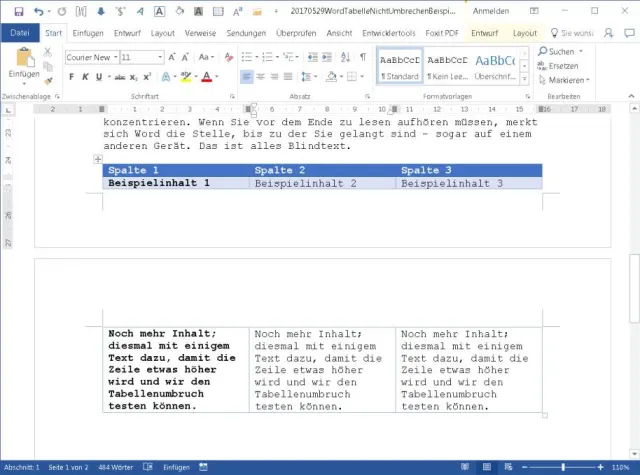The height and width of the screenshot is (475, 640).
Task: Show paragraph marks with pilcrow icon
Action: point(362,57)
